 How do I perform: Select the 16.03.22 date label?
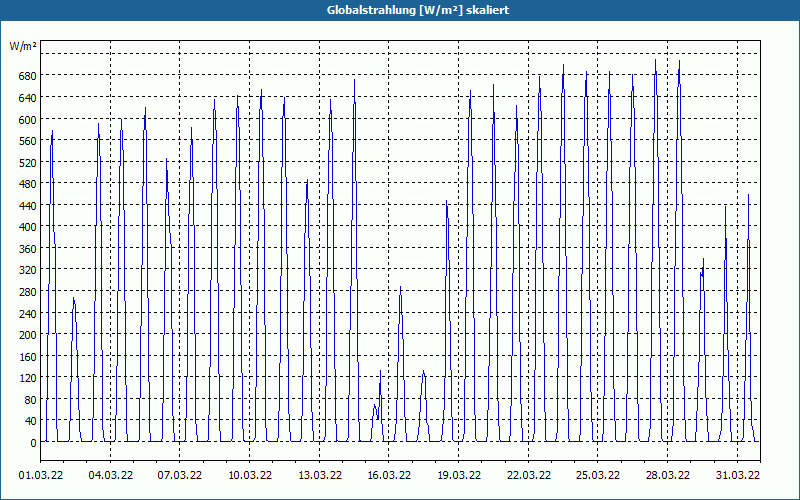click(389, 476)
